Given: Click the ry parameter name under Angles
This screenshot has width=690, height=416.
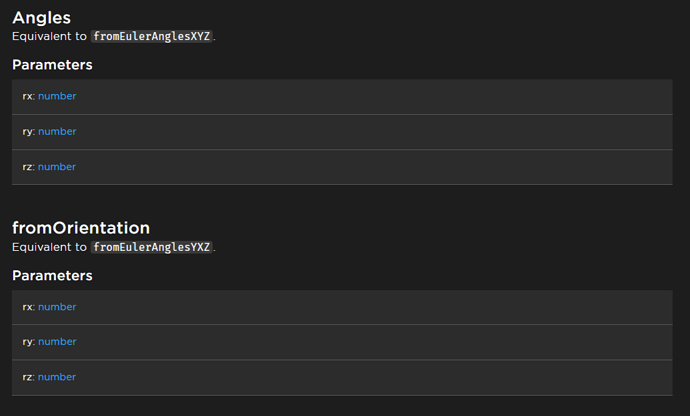Looking at the screenshot, I should pos(28,132).
